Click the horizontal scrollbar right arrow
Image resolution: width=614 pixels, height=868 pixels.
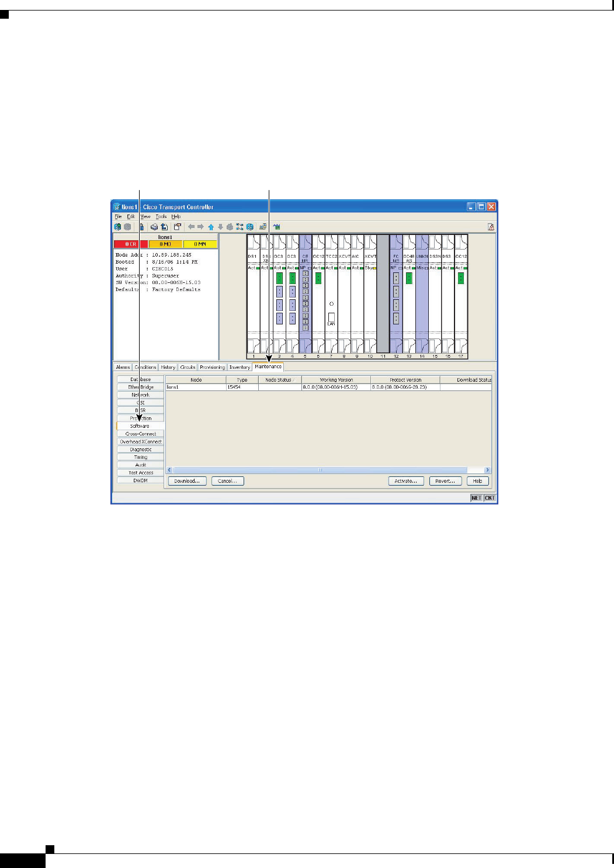pyautogui.click(x=488, y=470)
